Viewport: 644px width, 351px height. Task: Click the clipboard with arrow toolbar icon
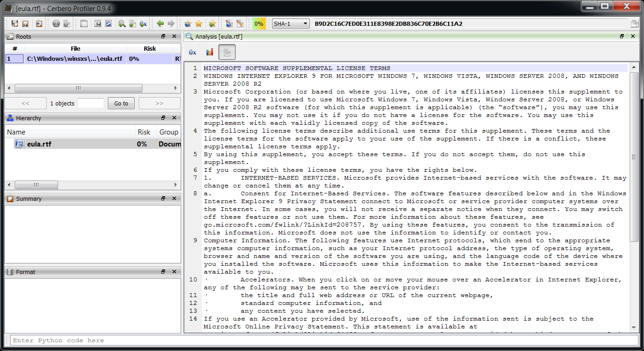pos(39,23)
